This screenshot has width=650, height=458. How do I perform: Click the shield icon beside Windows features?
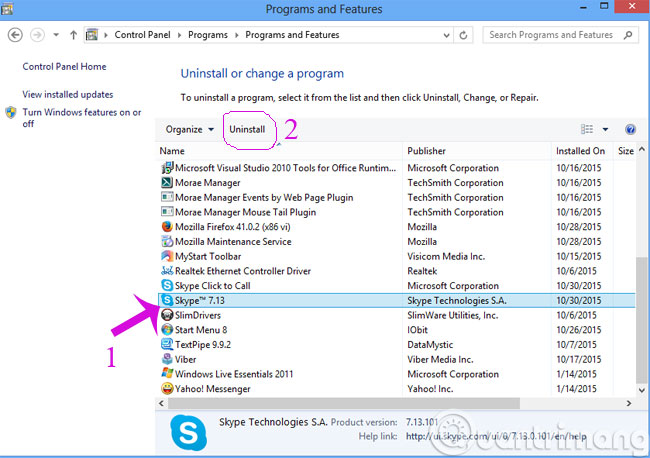11,112
